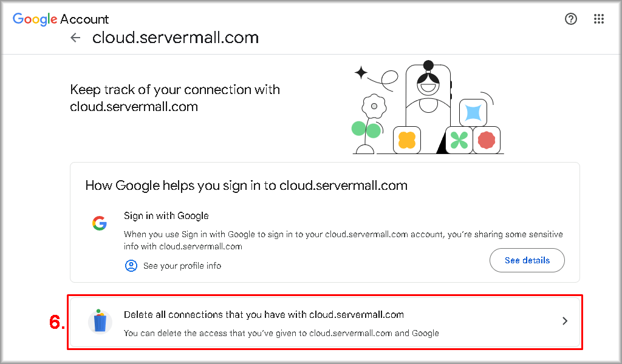Select "Delete all connections that you have" title
The height and width of the screenshot is (364, 622).
pos(264,314)
